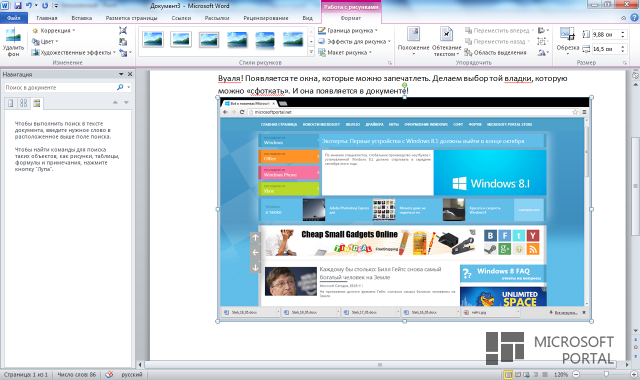Open the Browse search results tab in navigation
This screenshot has height=380, width=640.
[x=37, y=103]
